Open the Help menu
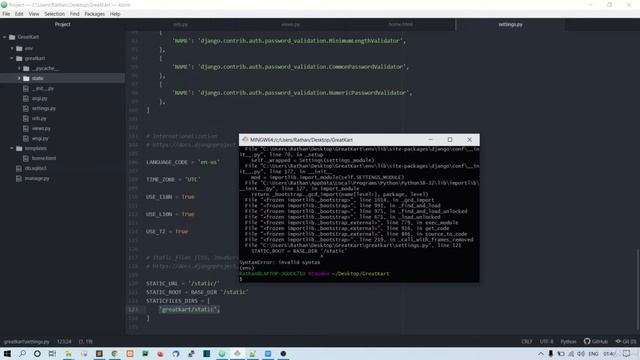This screenshot has width=640, height=360. coord(115,14)
